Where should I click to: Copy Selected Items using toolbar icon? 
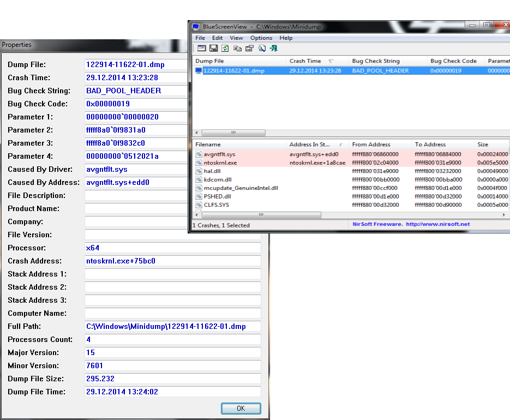pos(237,48)
